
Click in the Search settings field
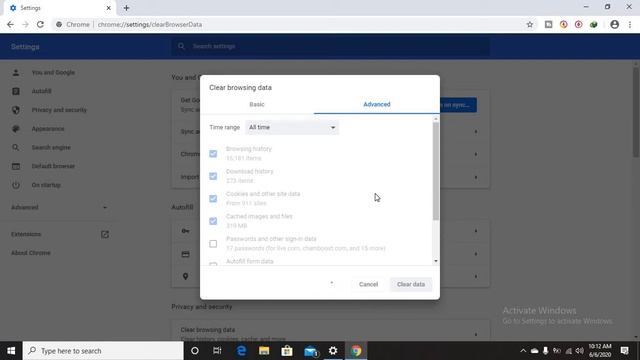pos(331,46)
